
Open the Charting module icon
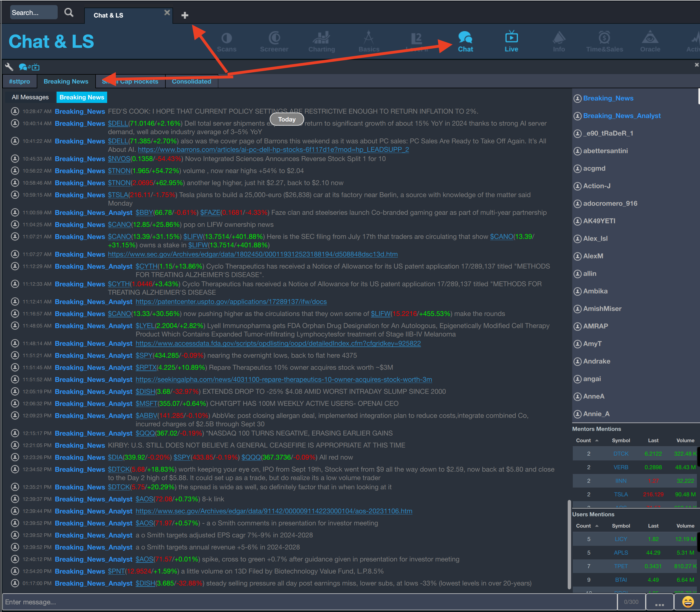point(322,42)
